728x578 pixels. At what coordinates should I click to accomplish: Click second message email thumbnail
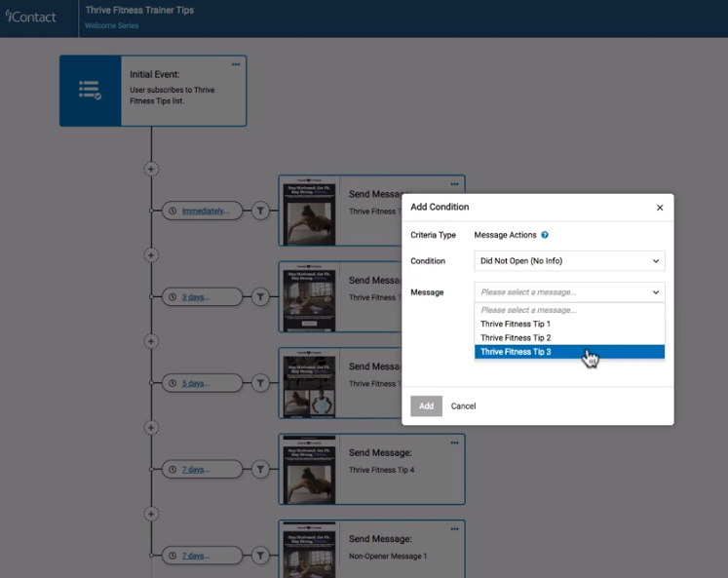309,297
